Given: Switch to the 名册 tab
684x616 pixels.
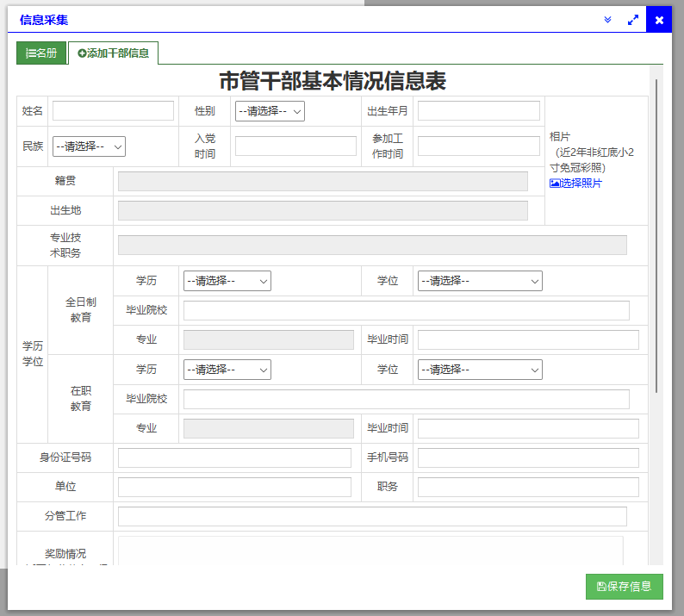Looking at the screenshot, I should click(x=41, y=53).
